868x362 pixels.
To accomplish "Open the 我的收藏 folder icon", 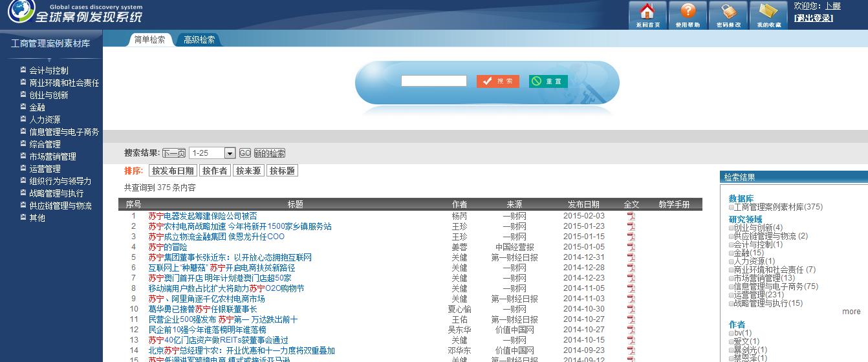I will (x=768, y=15).
